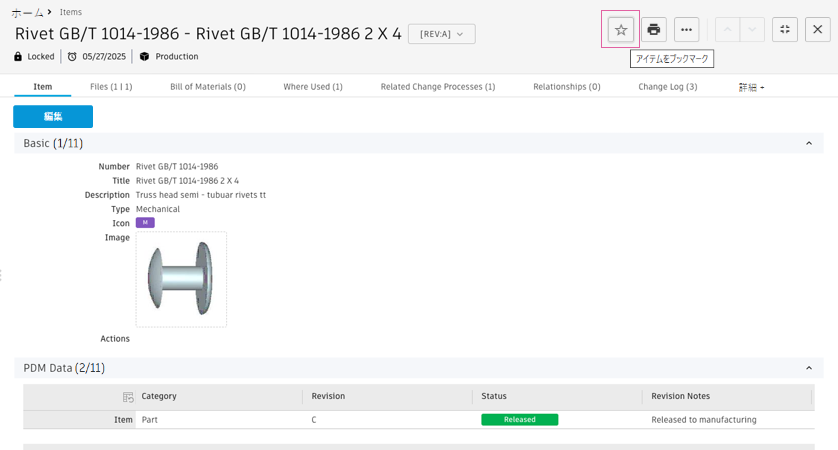Click the Part category cell
Viewport: 838px width, 450px height.
(150, 420)
